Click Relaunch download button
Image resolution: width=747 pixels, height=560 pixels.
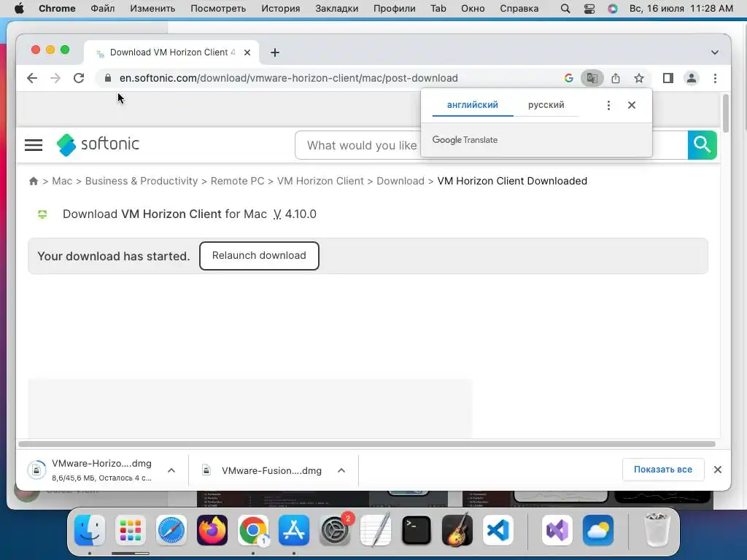point(259,256)
